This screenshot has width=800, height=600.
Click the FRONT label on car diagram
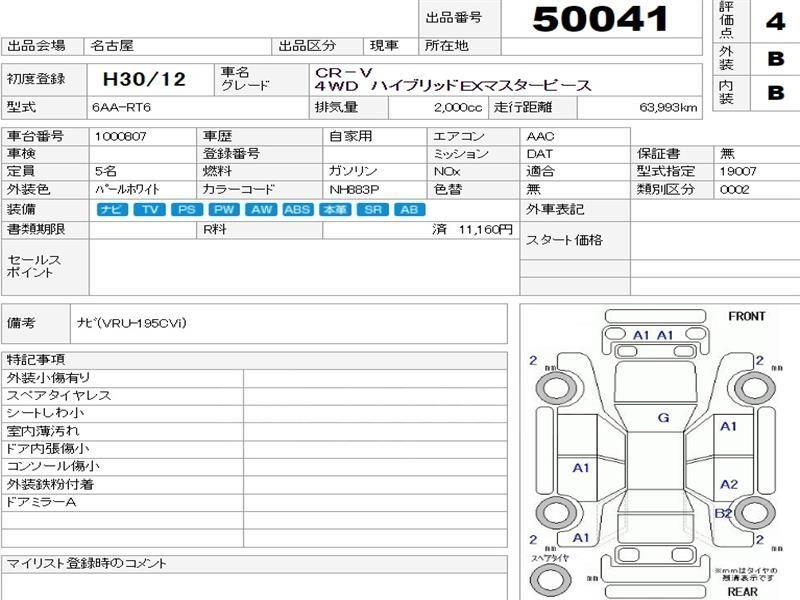click(x=746, y=317)
